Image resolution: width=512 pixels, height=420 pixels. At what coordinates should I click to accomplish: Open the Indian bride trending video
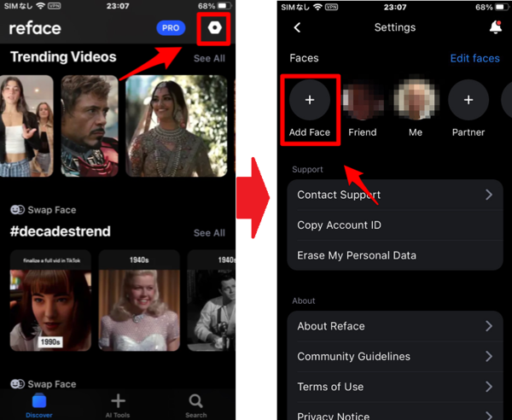pos(177,126)
